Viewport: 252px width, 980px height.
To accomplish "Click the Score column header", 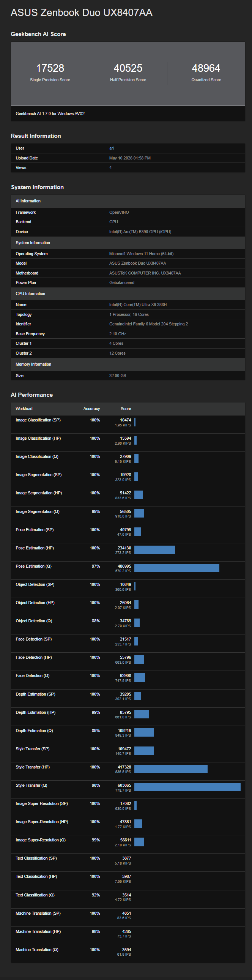I will tap(126, 409).
